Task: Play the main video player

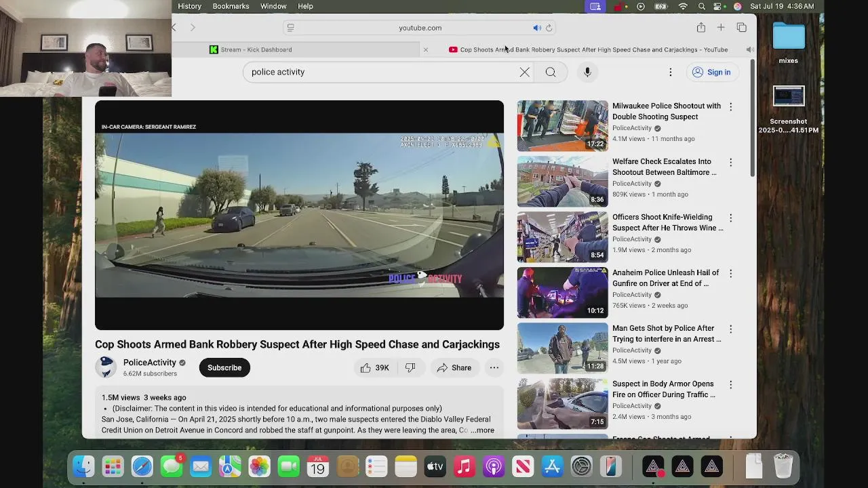Action: (x=299, y=215)
